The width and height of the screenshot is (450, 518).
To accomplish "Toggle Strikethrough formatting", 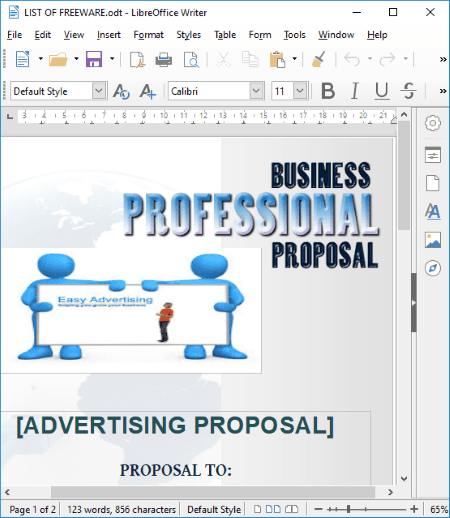I will point(408,91).
